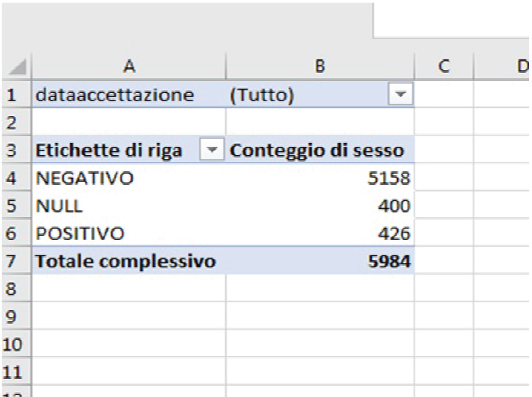Screen dimensions: 532x397
Task: Click the POSITIVO row label cell
Action: pyautogui.click(x=80, y=234)
